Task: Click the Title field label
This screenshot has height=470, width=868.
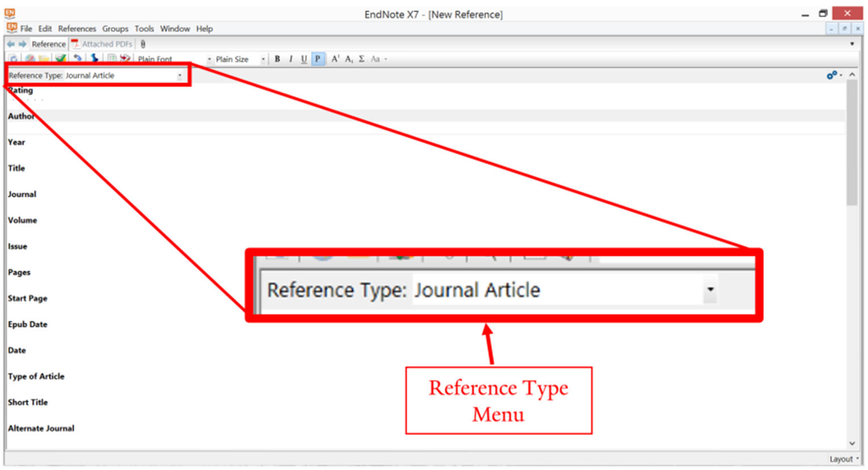Action: pos(16,168)
